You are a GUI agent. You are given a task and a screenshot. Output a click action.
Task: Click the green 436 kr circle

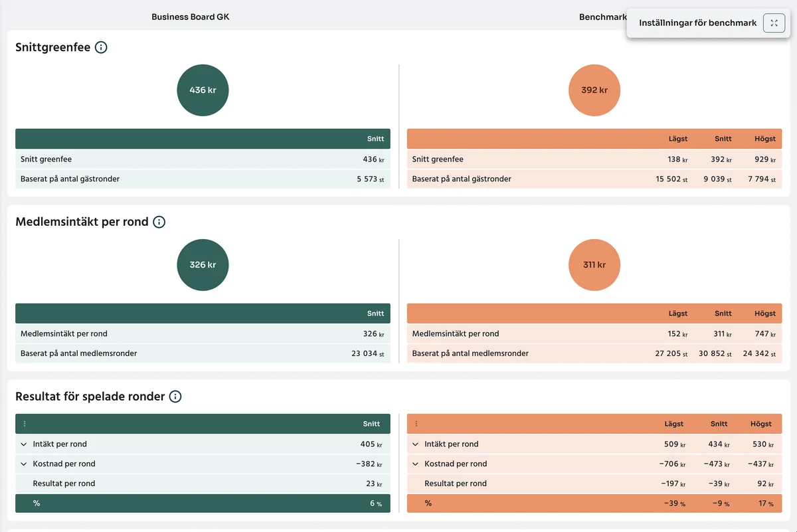pyautogui.click(x=203, y=90)
